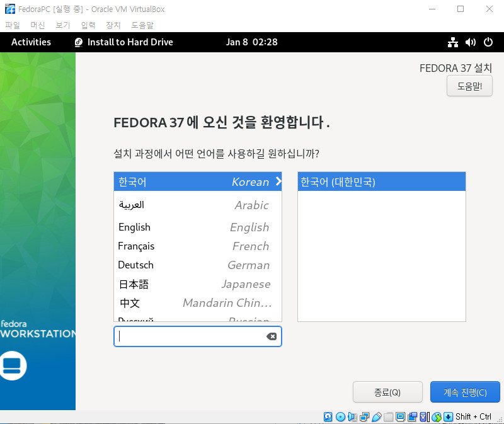This screenshot has height=424, width=504.
Task: Select 한국어 Korean language row
Action: click(x=198, y=181)
